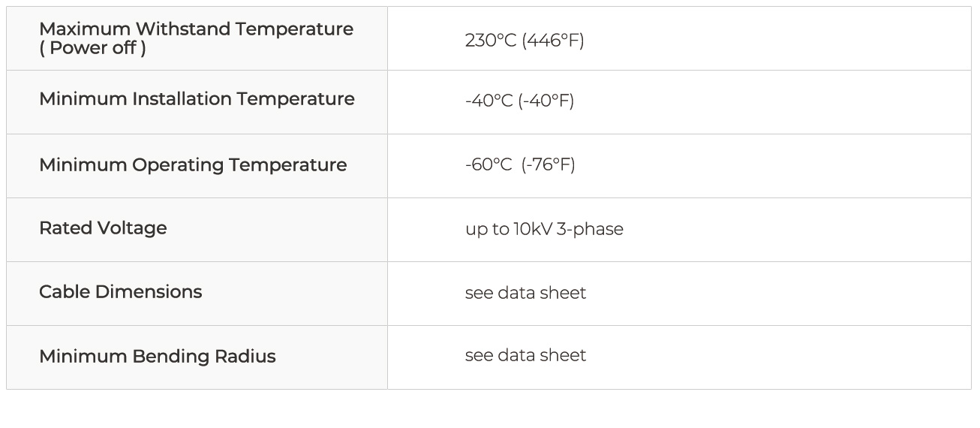Select the -60°C Celsius value
The height and width of the screenshot is (428, 980).
[488, 164]
